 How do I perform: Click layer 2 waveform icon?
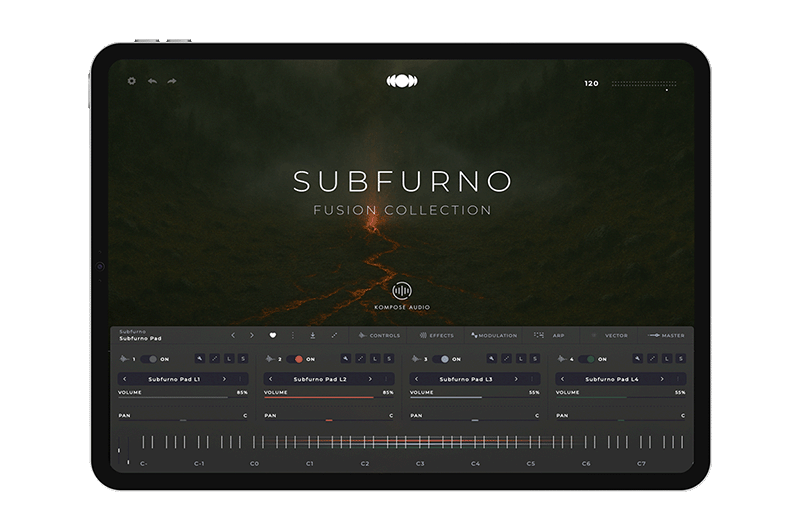(x=270, y=359)
